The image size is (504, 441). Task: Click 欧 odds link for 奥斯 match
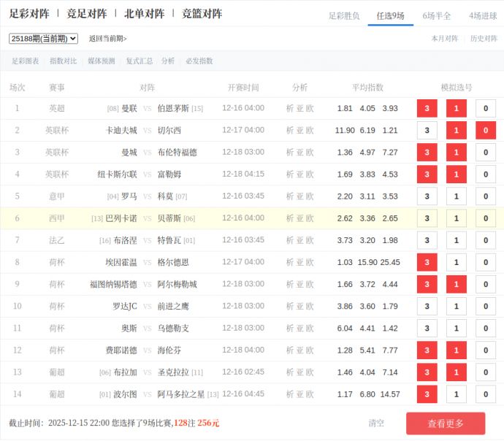(x=310, y=329)
